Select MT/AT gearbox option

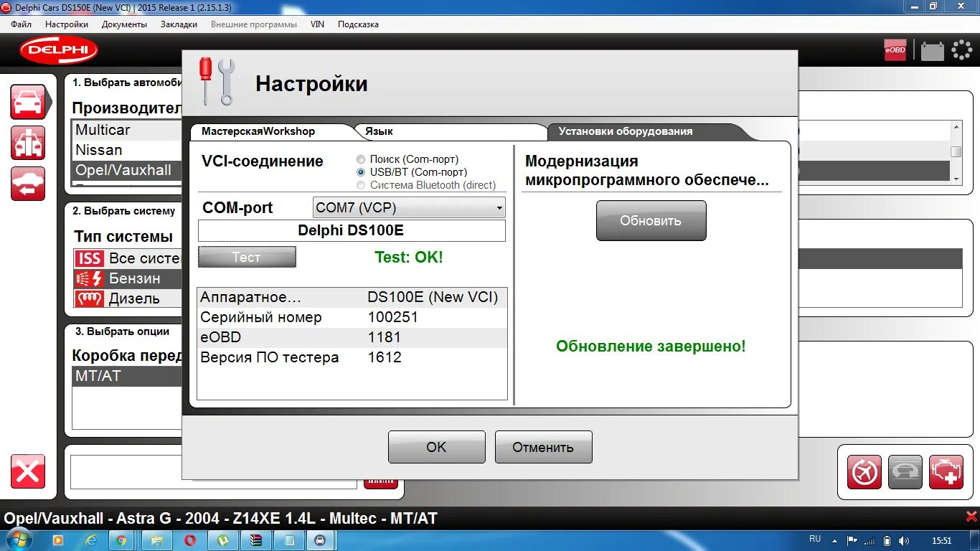pos(127,376)
